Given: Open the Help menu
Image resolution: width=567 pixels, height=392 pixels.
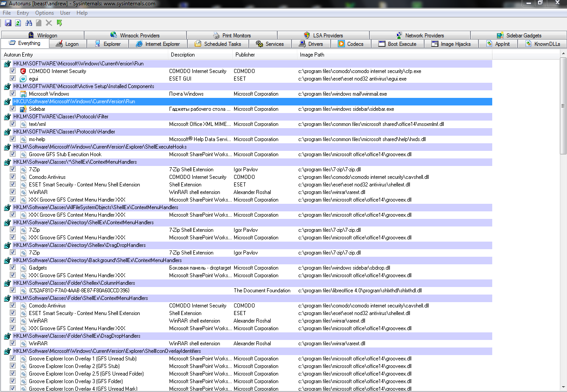Looking at the screenshot, I should (82, 13).
